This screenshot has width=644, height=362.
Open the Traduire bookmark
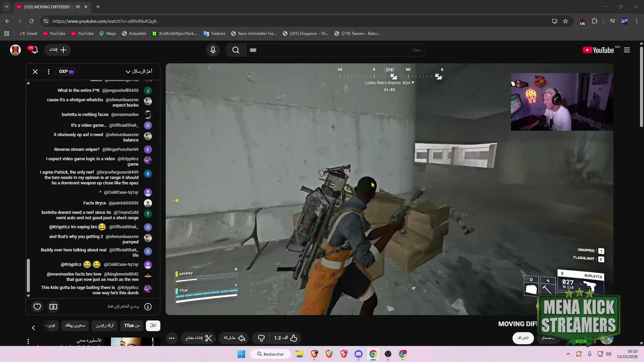[214, 34]
